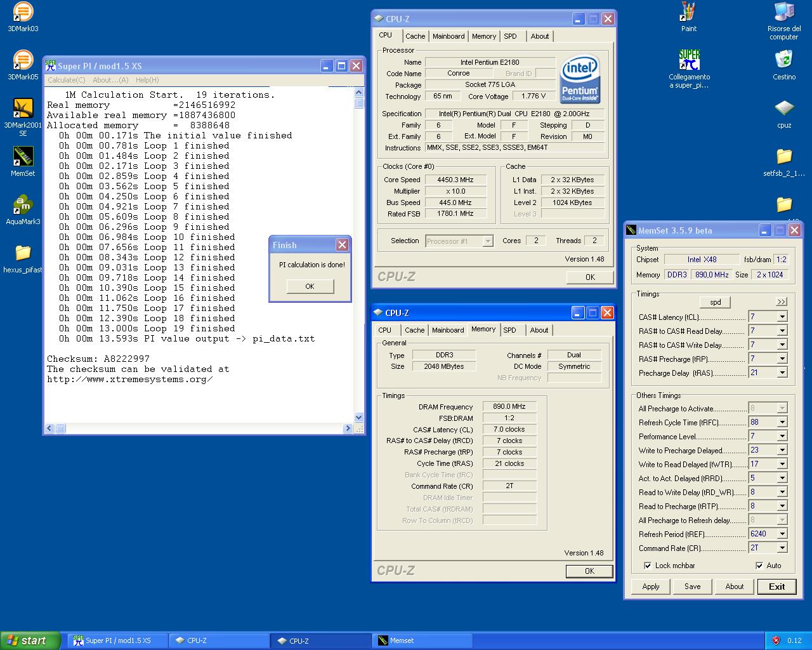Open the Write to Read Delayed (tWTR) dropdown
Viewport: 812px width, 650px height.
(x=782, y=464)
